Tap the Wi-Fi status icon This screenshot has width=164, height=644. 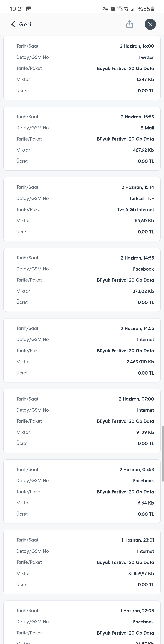120,9
